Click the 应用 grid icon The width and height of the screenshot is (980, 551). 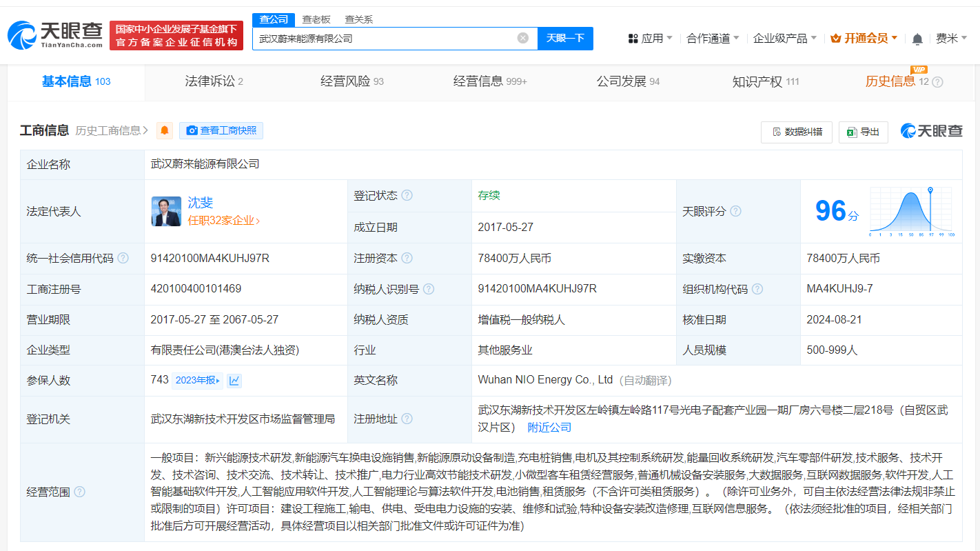[x=633, y=39]
